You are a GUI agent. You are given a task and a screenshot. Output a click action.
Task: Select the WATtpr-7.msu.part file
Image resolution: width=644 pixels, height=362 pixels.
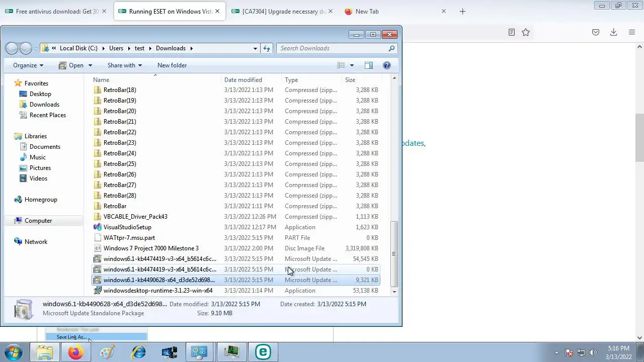(x=235, y=238)
